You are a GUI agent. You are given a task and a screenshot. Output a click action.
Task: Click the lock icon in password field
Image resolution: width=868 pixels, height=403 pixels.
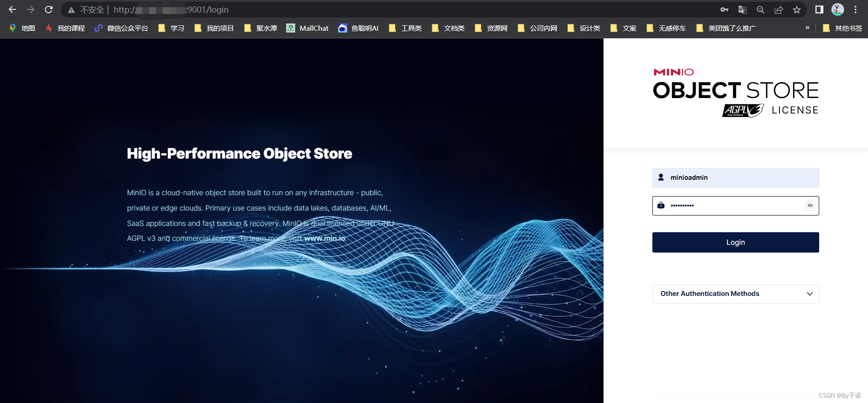tap(661, 205)
